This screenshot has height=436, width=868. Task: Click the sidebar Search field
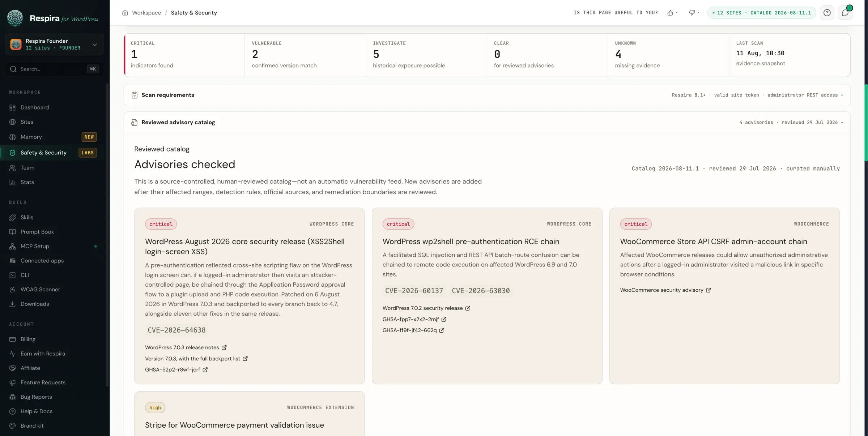coord(55,69)
